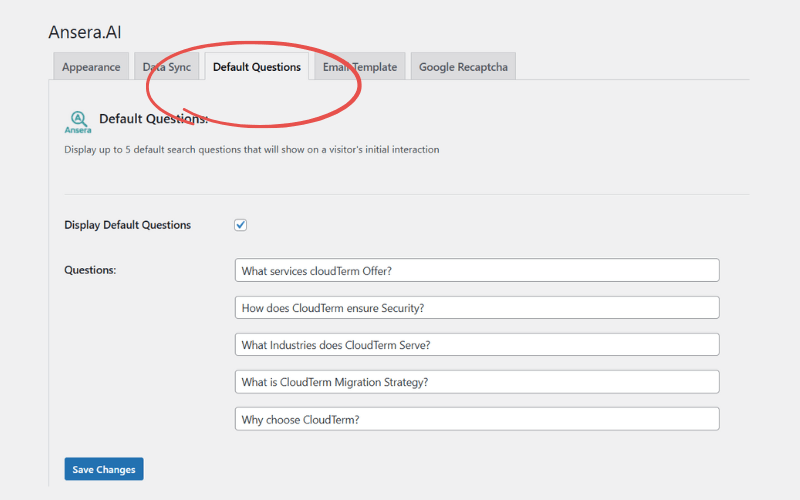Open the Email Template tab
The width and height of the screenshot is (800, 500).
pos(360,67)
